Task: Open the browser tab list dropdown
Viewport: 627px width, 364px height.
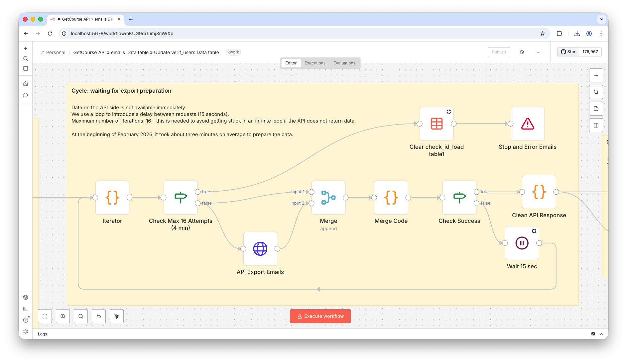Action: pyautogui.click(x=601, y=19)
